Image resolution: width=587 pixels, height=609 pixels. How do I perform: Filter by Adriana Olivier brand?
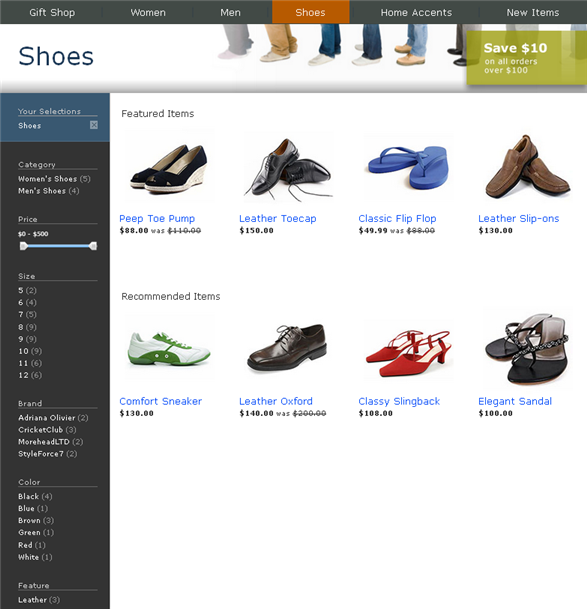pos(53,418)
